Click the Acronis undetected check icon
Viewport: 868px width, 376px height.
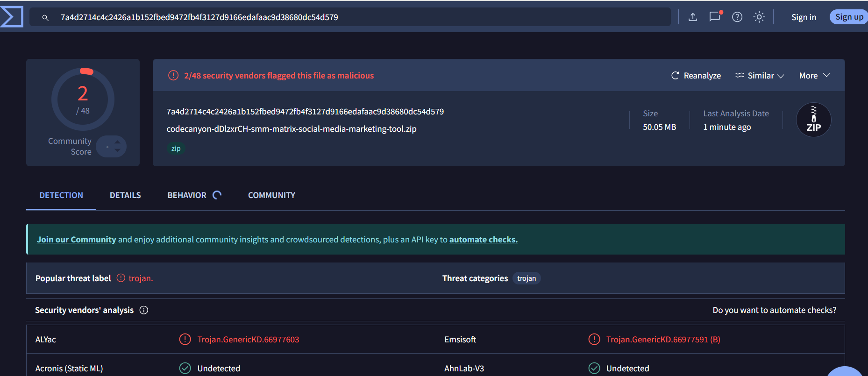tap(185, 368)
